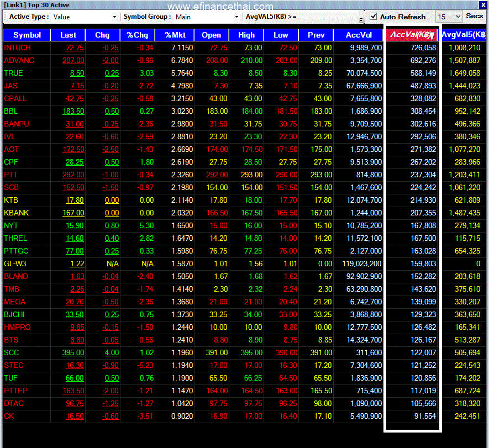Select the BANPU symbol
489x448 pixels.
tap(17, 124)
